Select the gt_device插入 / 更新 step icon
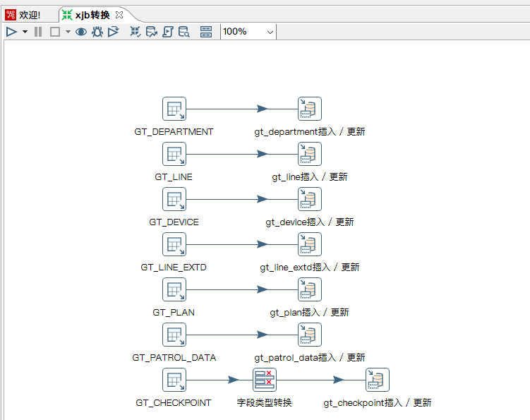The image size is (530, 420). tap(310, 199)
